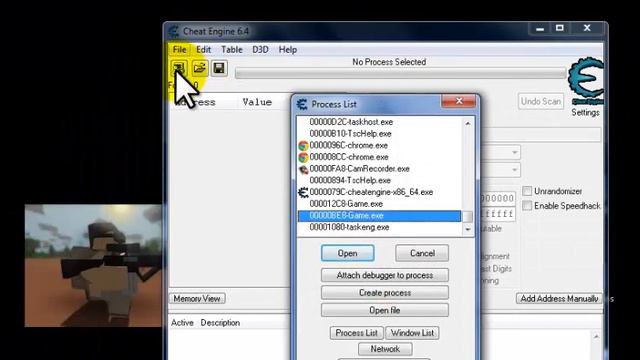Open Cheat Engine Settings
640x360 pixels.
(x=585, y=113)
